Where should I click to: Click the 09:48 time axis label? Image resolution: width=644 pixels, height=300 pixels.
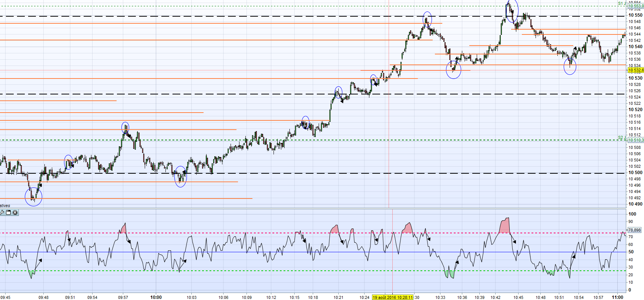tap(43, 297)
